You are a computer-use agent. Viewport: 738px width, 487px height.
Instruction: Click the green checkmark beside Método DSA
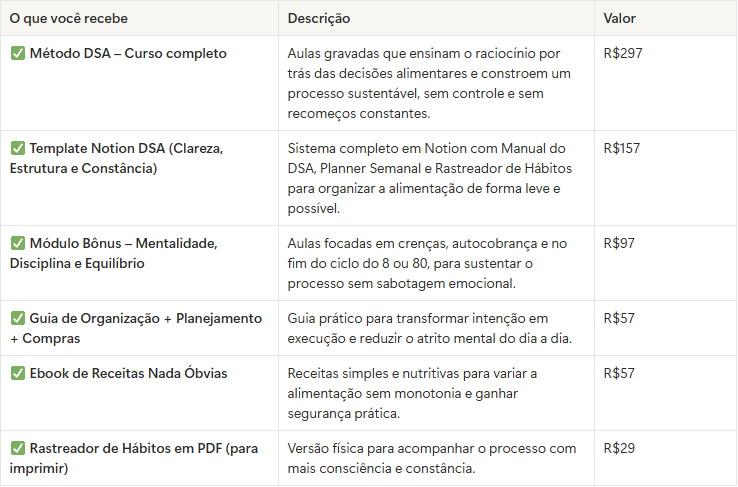click(x=18, y=53)
